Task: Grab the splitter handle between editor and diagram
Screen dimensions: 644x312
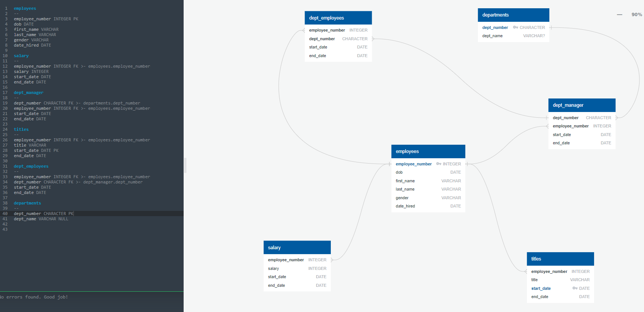Action: (185, 165)
